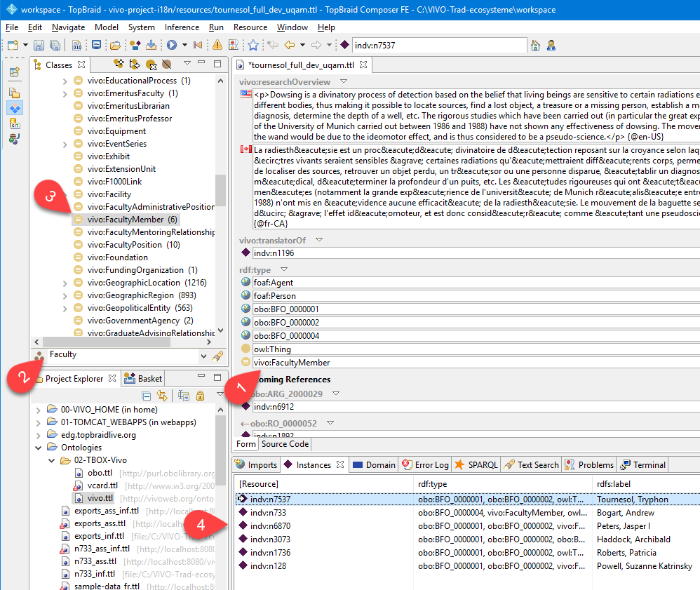Click the indv:n7537 resource address field
The height and width of the screenshot is (590, 700).
pyautogui.click(x=439, y=45)
